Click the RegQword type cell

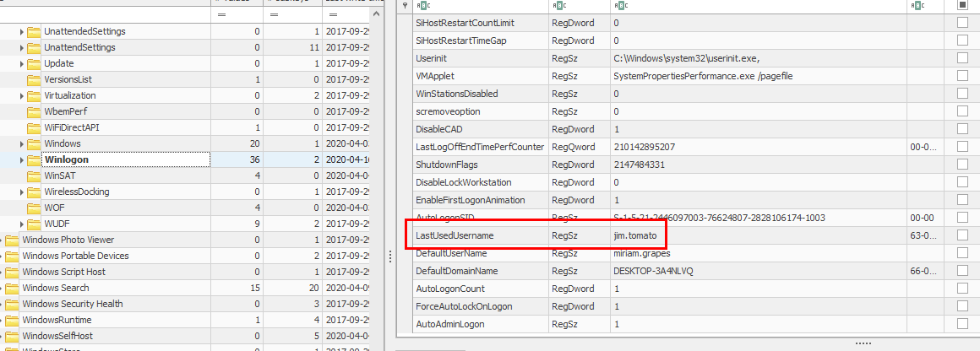(x=580, y=147)
